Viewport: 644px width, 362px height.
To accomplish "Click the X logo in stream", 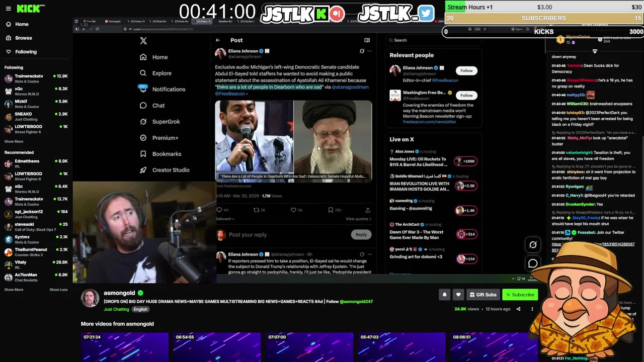I will pos(143,41).
